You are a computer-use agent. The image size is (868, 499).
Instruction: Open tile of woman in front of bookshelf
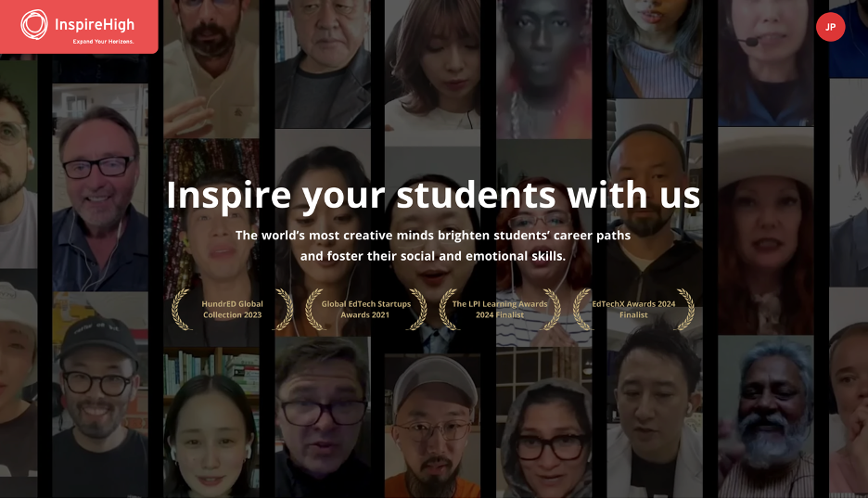pos(211,422)
